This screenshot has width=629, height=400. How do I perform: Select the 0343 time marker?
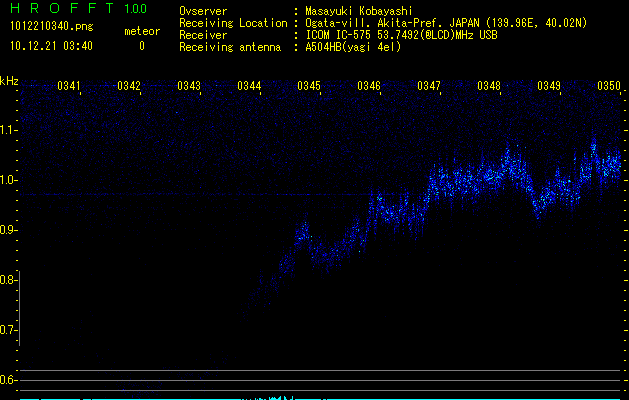click(189, 87)
